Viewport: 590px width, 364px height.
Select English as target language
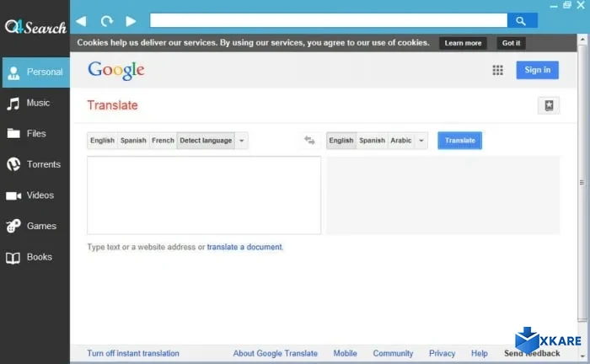click(x=341, y=140)
